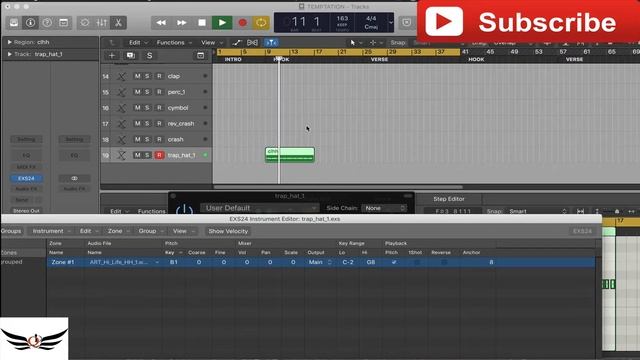Image resolution: width=640 pixels, height=360 pixels.
Task: Enable 1Shot checkbox for Zone #1
Action: [417, 262]
